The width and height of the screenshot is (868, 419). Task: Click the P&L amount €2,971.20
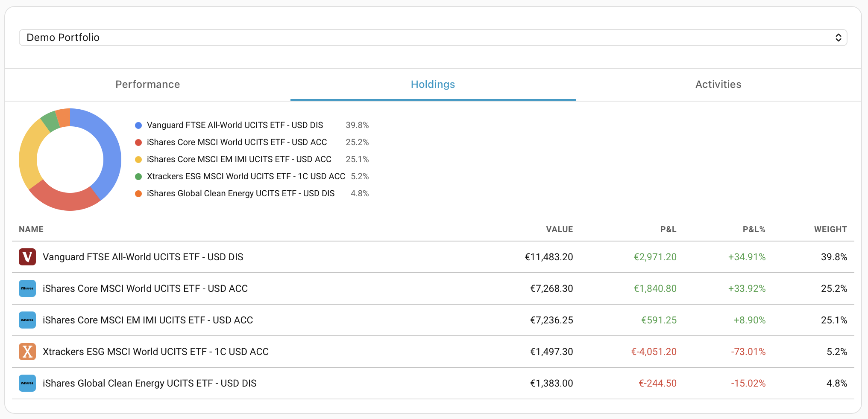[655, 257]
